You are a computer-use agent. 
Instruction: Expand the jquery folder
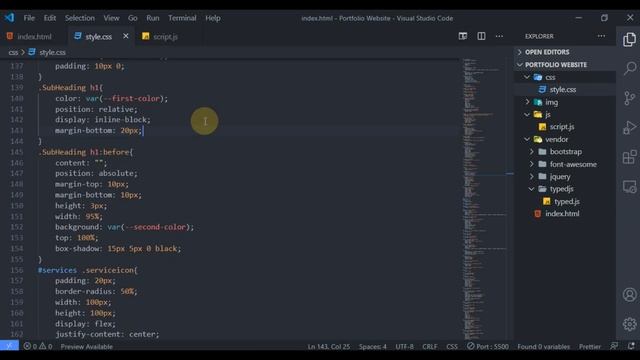tap(565, 176)
